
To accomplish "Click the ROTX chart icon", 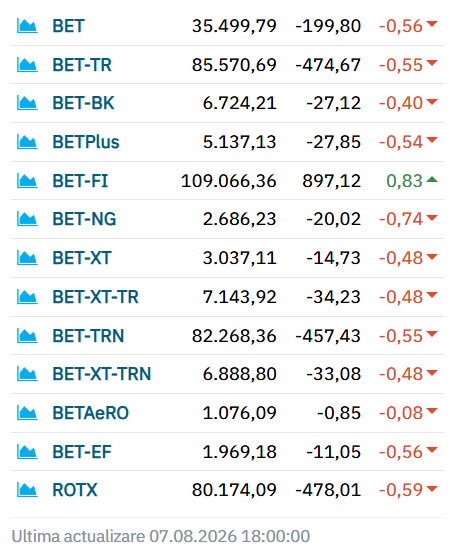I will click(27, 490).
